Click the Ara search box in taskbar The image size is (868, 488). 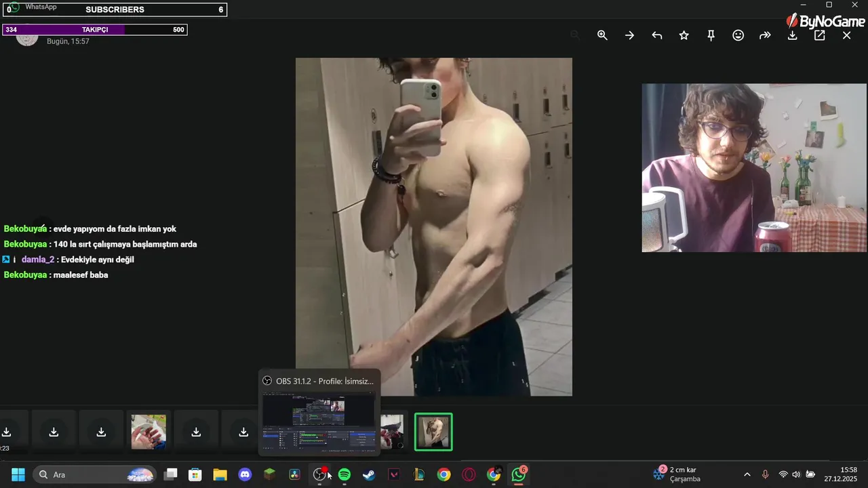tap(96, 474)
